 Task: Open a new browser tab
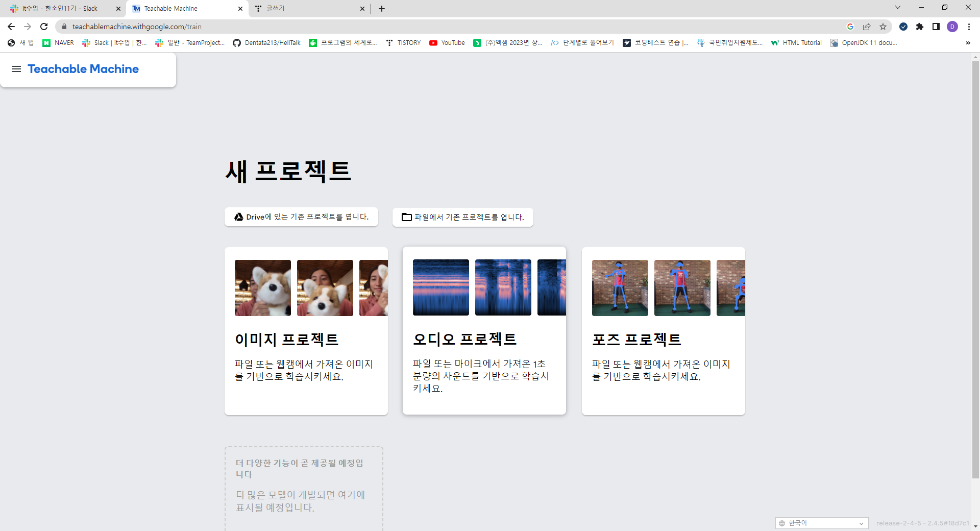tap(382, 9)
